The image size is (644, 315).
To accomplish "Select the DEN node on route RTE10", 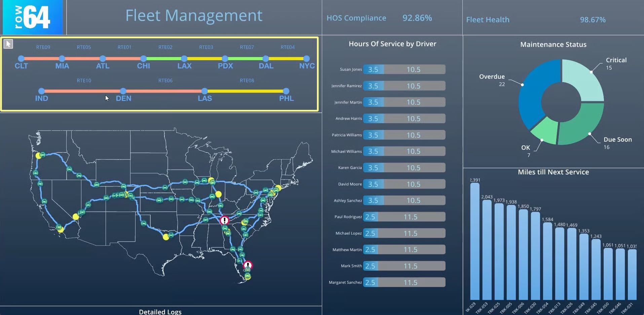I will pyautogui.click(x=123, y=91).
